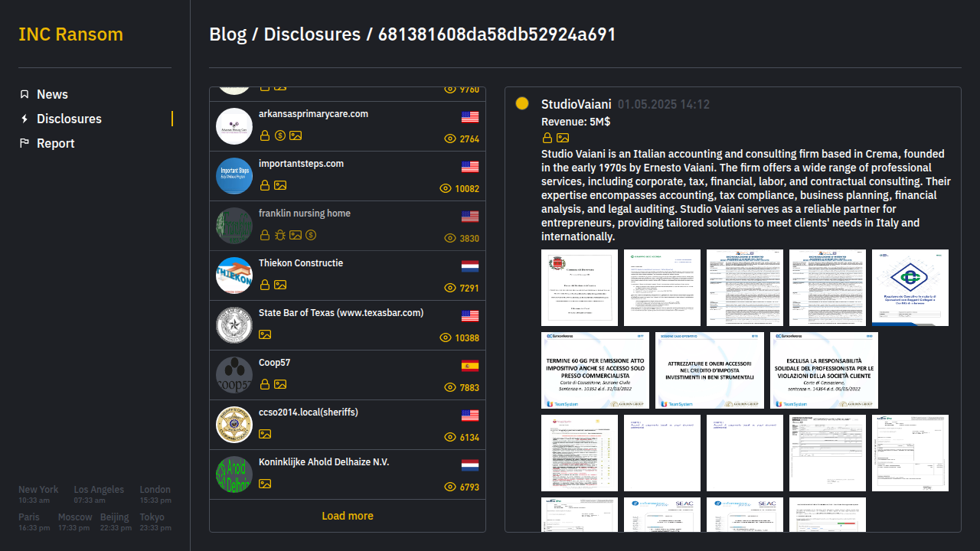
Task: Click ccso2014 sheriff badge avatar
Action: 234,425
